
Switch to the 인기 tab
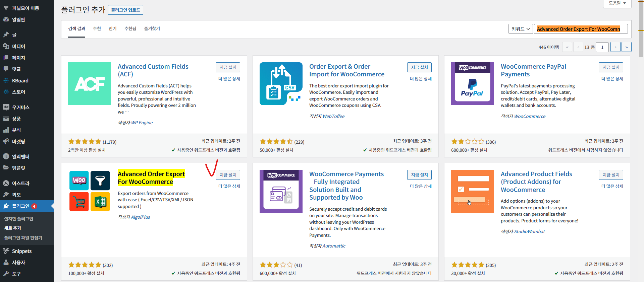tap(113, 29)
